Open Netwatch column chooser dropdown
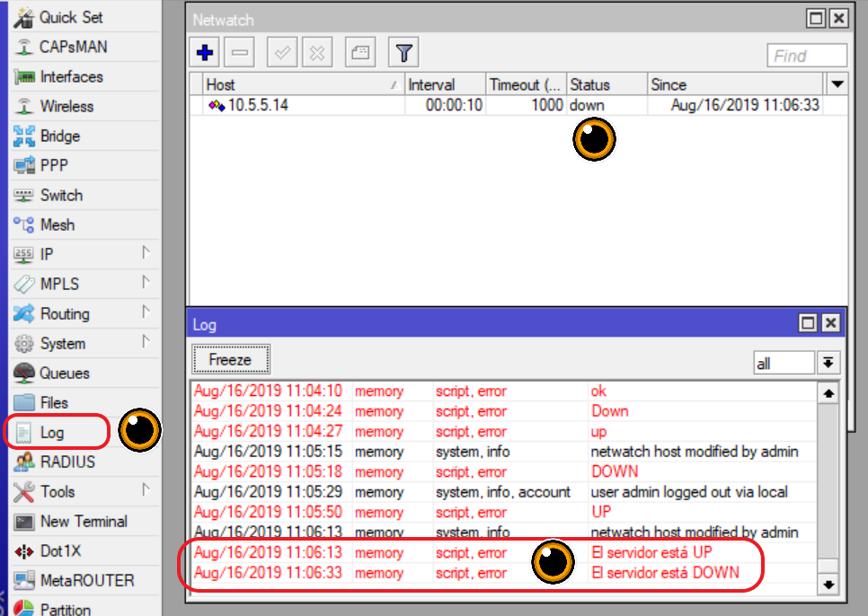The height and width of the screenshot is (616, 868). pos(837,84)
